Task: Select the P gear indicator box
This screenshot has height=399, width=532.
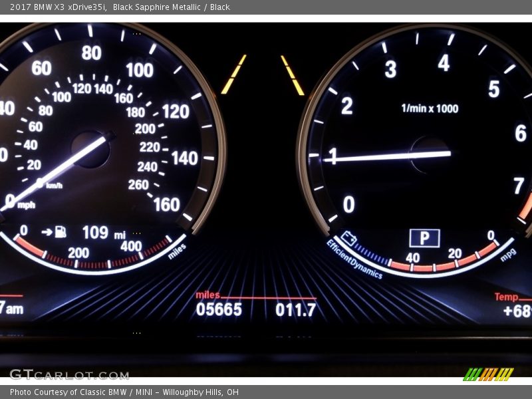Action: point(424,237)
